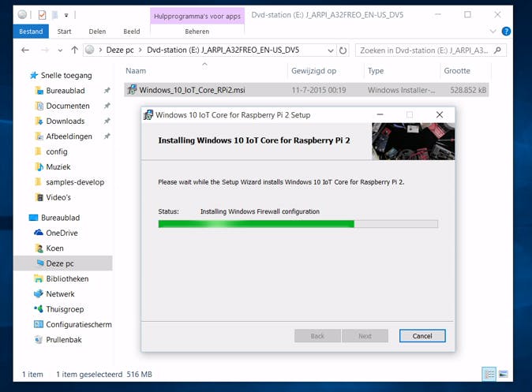This screenshot has width=532, height=392.
Task: Click the '1 item geselecteerd 516 MB' status text
Action: [x=104, y=375]
